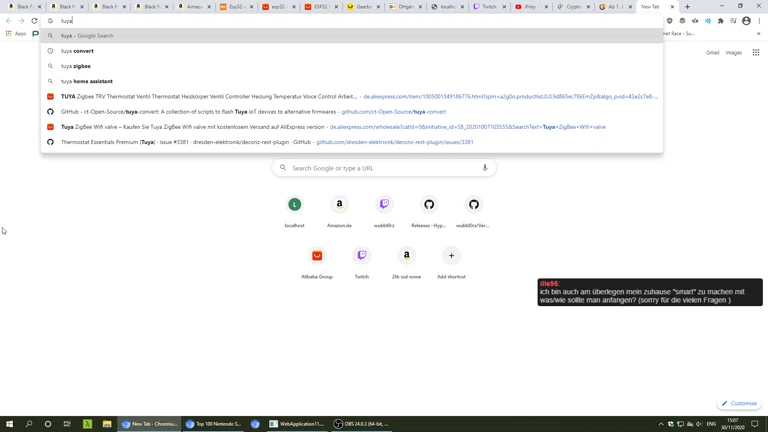This screenshot has width=768, height=432.
Task: Open the Chrome profile avatar menu
Action: pos(746,21)
